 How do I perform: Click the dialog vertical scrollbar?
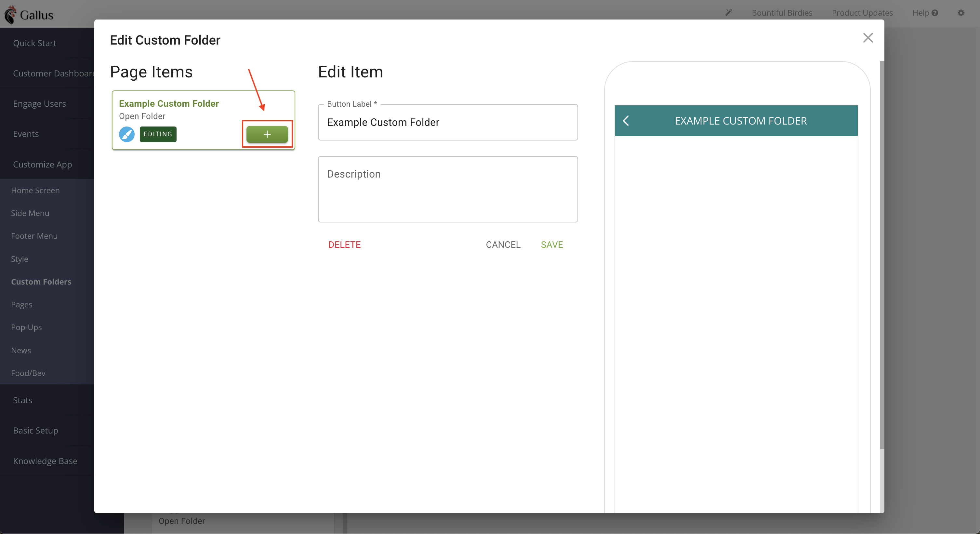tap(882, 255)
